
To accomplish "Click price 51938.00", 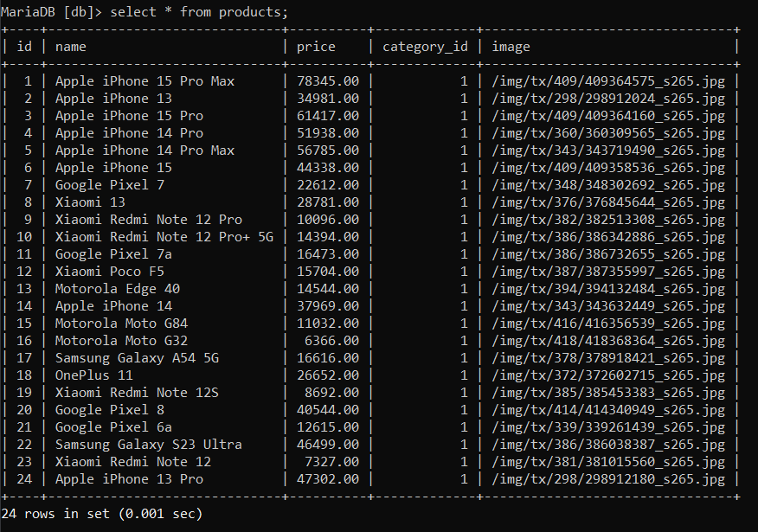I will point(328,133).
